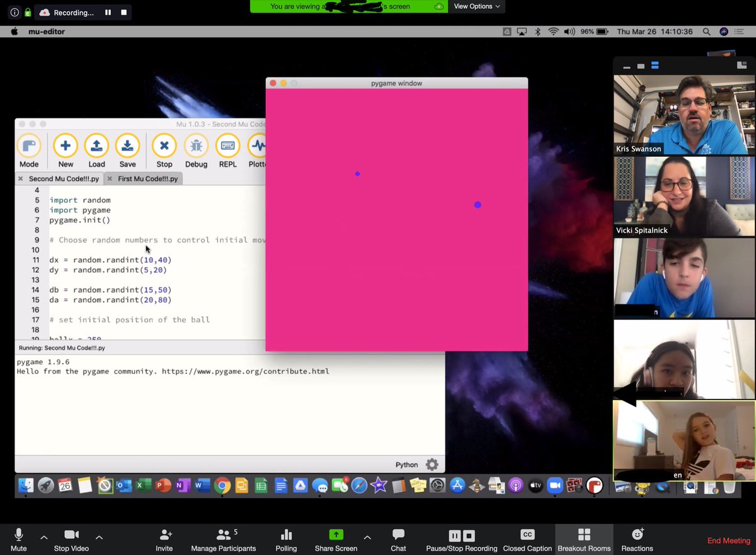756x555 pixels.
Task: Click the meeting info icon
Action: (x=14, y=12)
